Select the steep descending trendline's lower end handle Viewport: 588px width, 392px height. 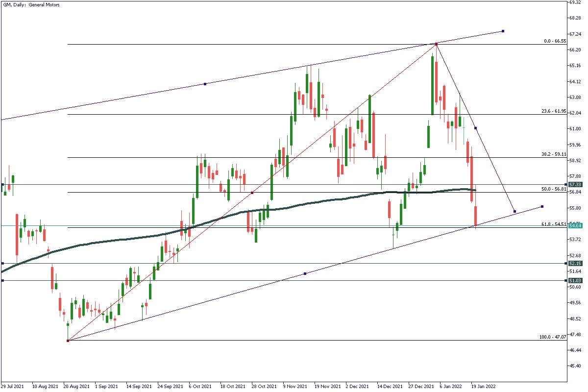coord(514,211)
